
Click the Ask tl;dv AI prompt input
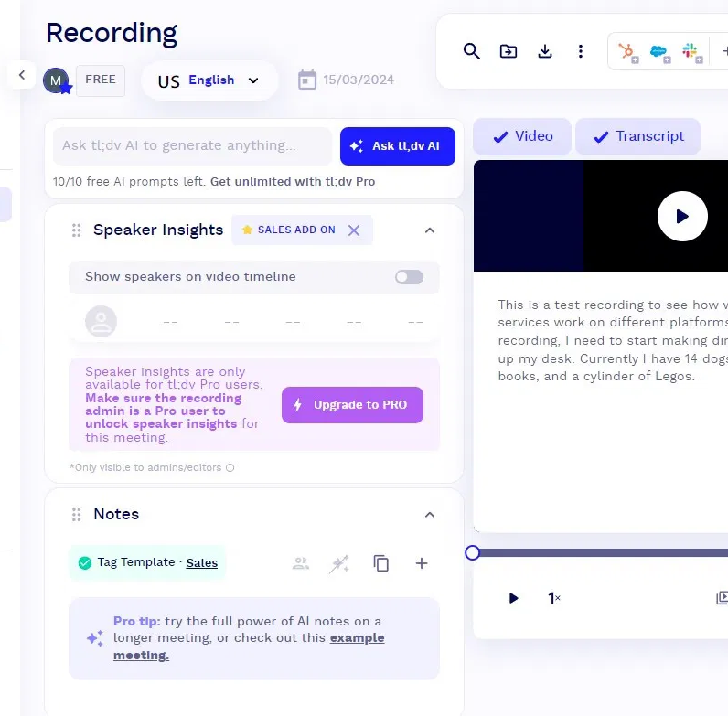click(x=192, y=145)
